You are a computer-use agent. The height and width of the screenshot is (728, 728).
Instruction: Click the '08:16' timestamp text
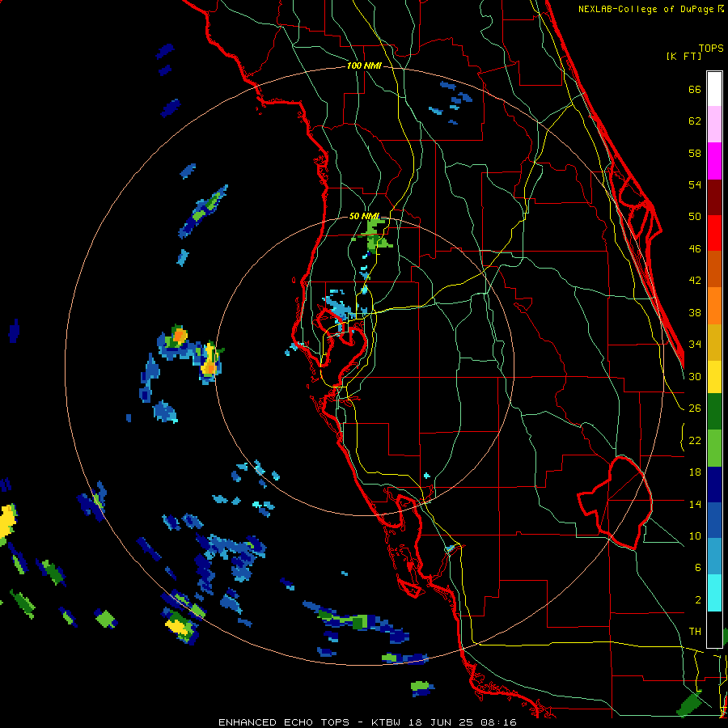coord(498,722)
